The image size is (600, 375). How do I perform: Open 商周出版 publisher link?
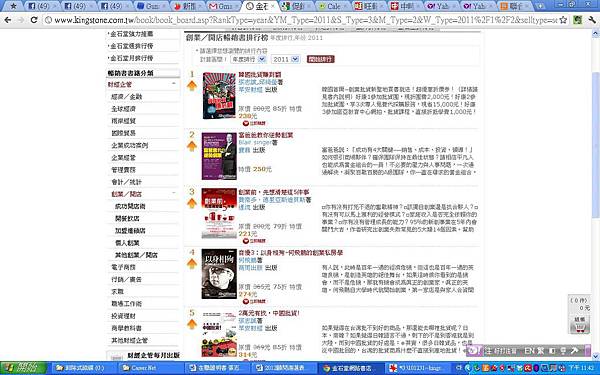(251, 268)
